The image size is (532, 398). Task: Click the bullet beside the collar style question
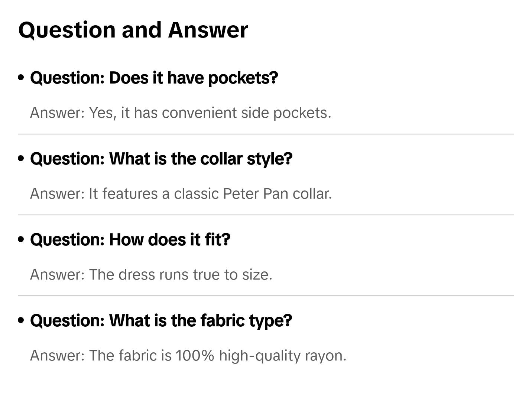21,159
